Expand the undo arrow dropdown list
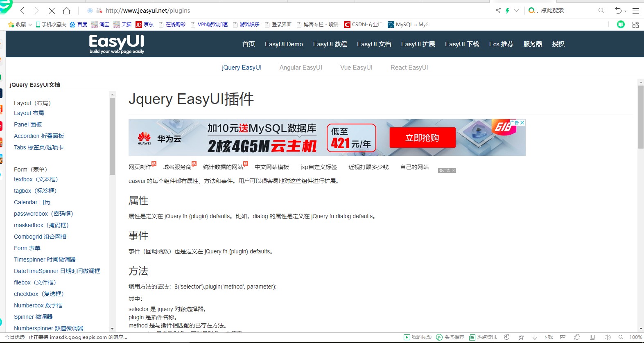Viewport: 644px width, 343px height. coord(625,11)
